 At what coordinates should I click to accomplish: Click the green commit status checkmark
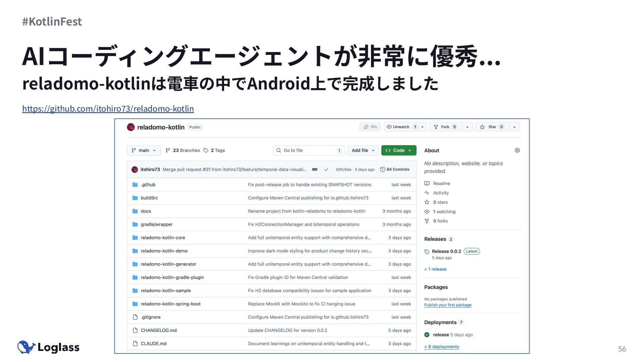tap(326, 170)
